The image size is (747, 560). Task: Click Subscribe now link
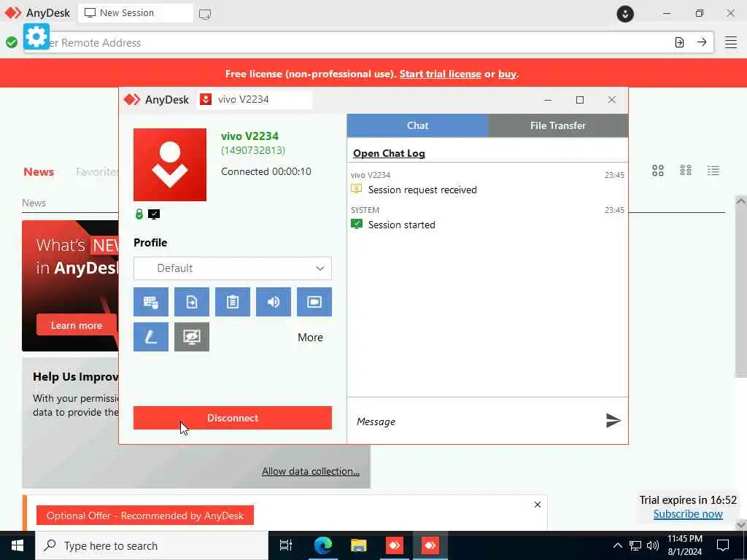tap(688, 514)
